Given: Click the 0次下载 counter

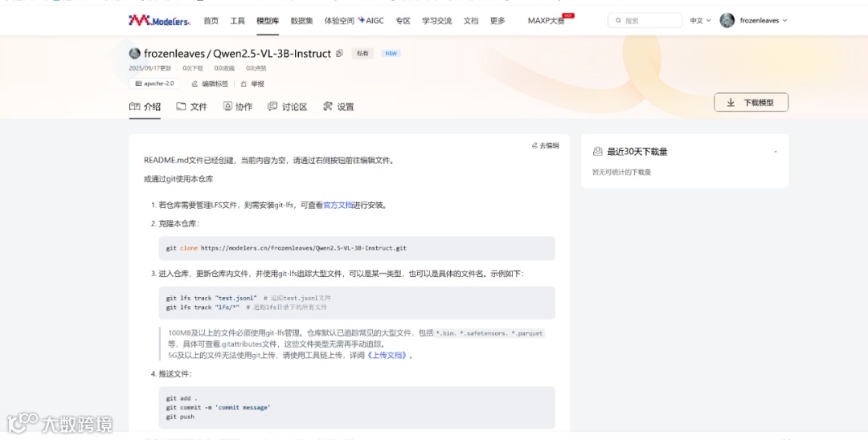Looking at the screenshot, I should point(193,68).
